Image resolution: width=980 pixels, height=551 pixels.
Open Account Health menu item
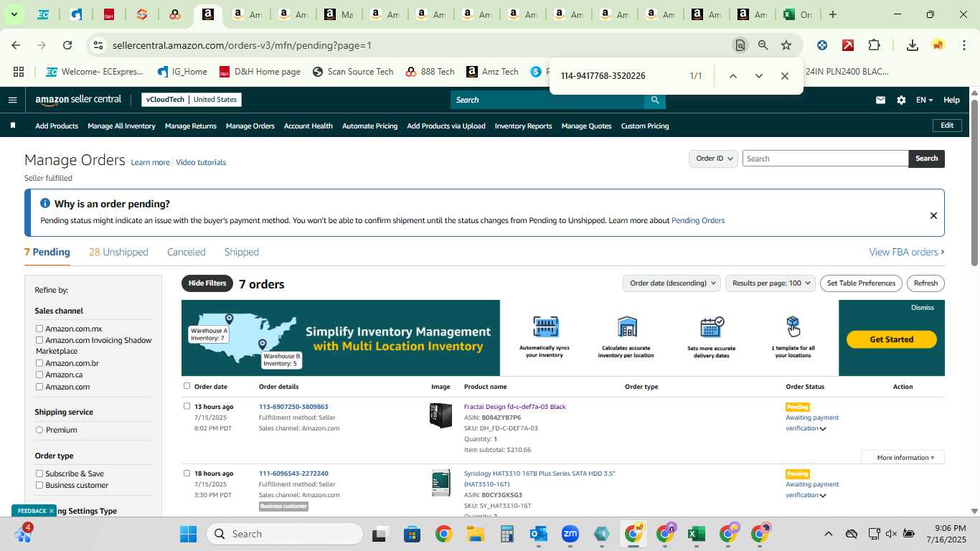308,126
